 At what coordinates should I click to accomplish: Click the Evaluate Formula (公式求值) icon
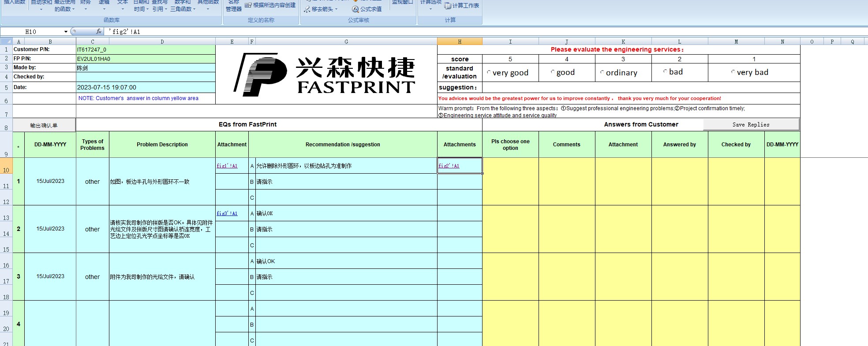click(x=355, y=9)
